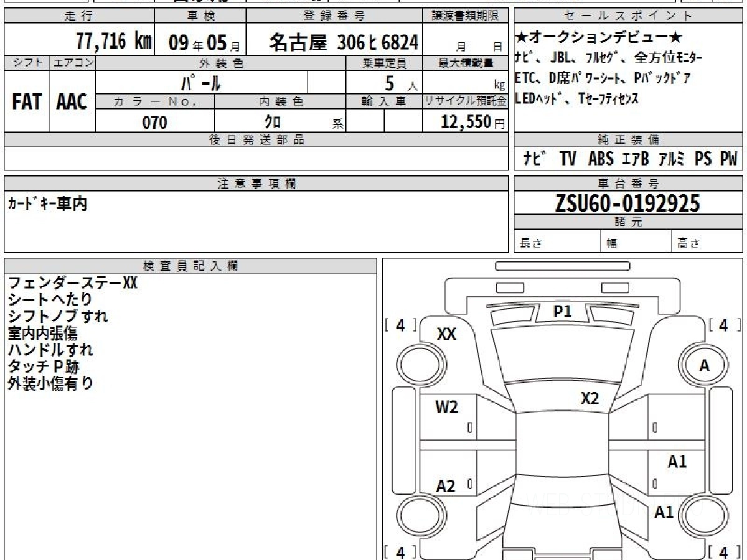Click the XX mark on the car diagram

tap(446, 334)
